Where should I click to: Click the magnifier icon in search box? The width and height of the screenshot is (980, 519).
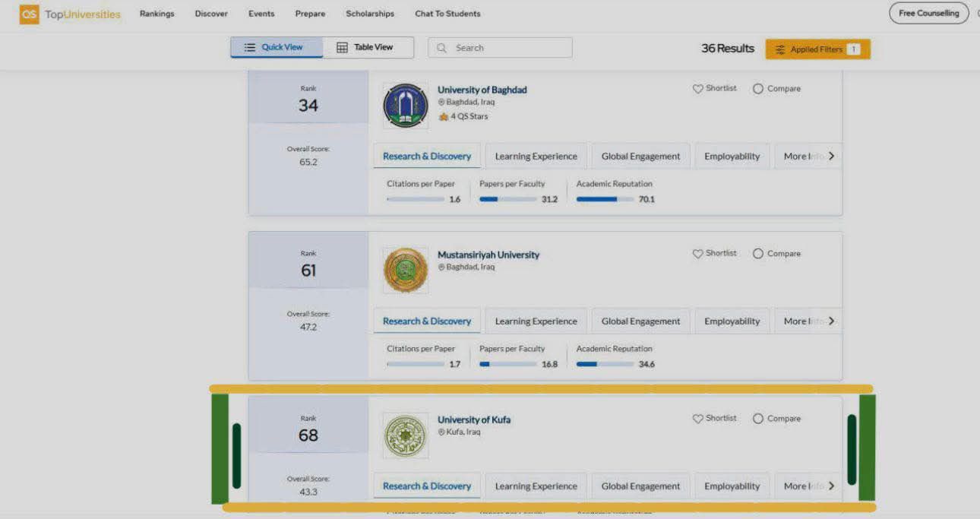coord(442,48)
